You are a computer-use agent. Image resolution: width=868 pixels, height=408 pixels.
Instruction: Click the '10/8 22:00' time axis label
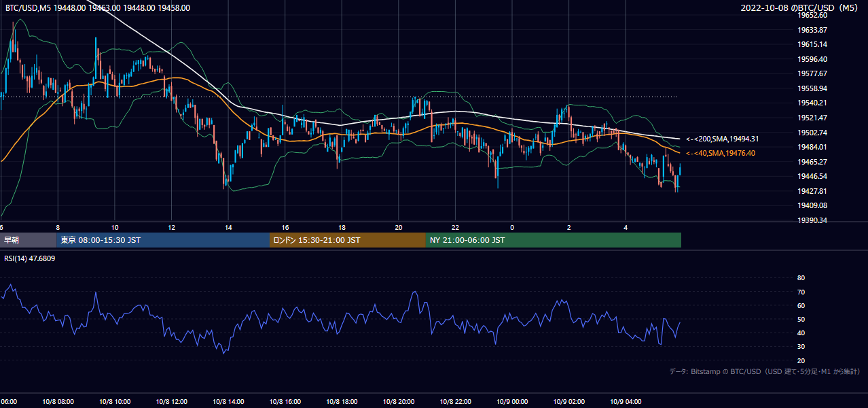(455, 402)
